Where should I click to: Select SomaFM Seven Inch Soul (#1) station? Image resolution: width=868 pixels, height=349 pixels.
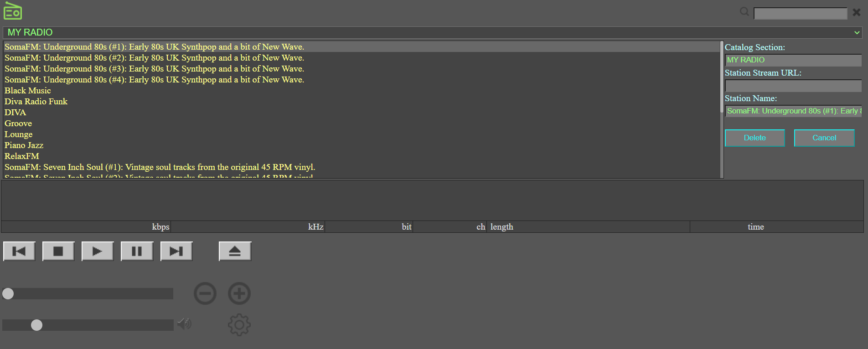tap(362, 167)
